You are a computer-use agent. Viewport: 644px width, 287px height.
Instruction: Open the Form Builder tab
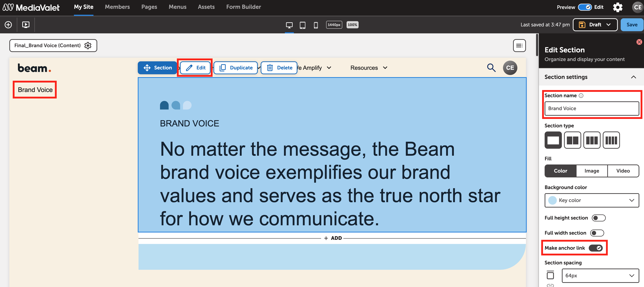[x=243, y=7]
